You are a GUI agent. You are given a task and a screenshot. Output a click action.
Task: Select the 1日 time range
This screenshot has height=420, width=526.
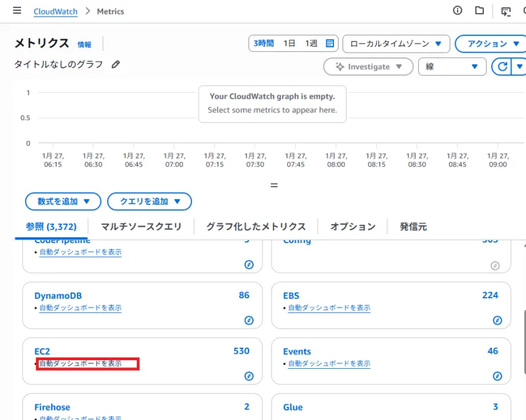pos(289,43)
